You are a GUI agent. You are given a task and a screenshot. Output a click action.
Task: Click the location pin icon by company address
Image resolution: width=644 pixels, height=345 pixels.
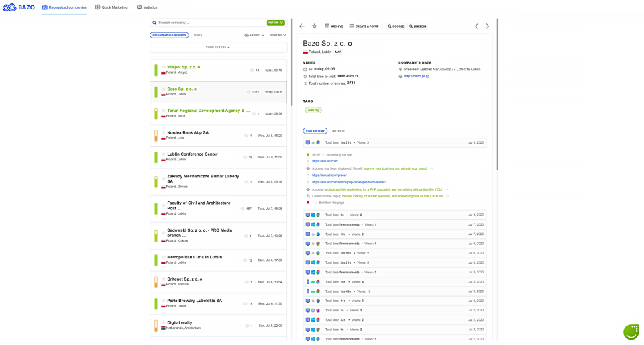400,69
